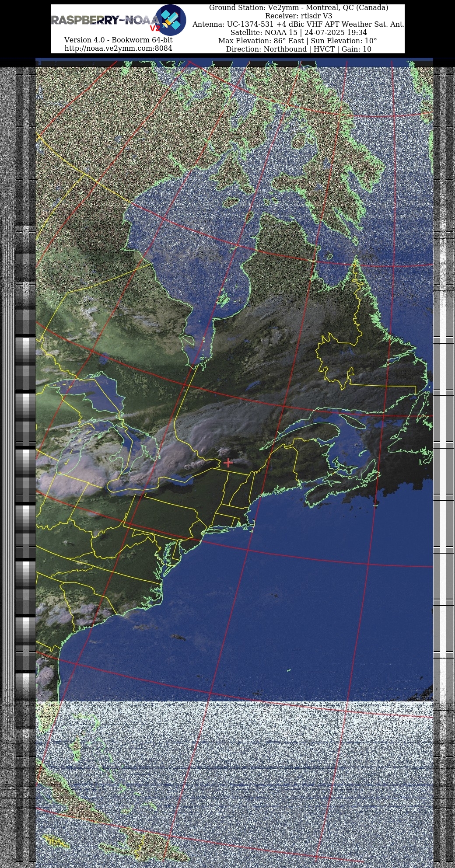Screen dimensions: 455x868
Task: Open the http://noaa.ve2ymm.com:8084 URL text
Action: [118, 48]
